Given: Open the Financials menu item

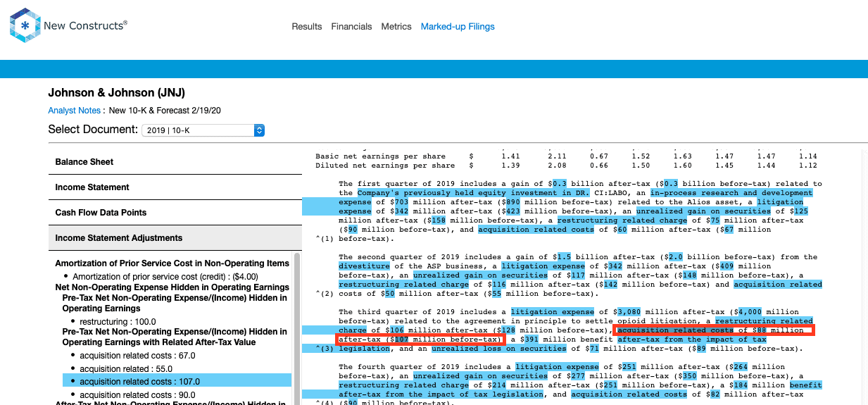Looking at the screenshot, I should (351, 27).
